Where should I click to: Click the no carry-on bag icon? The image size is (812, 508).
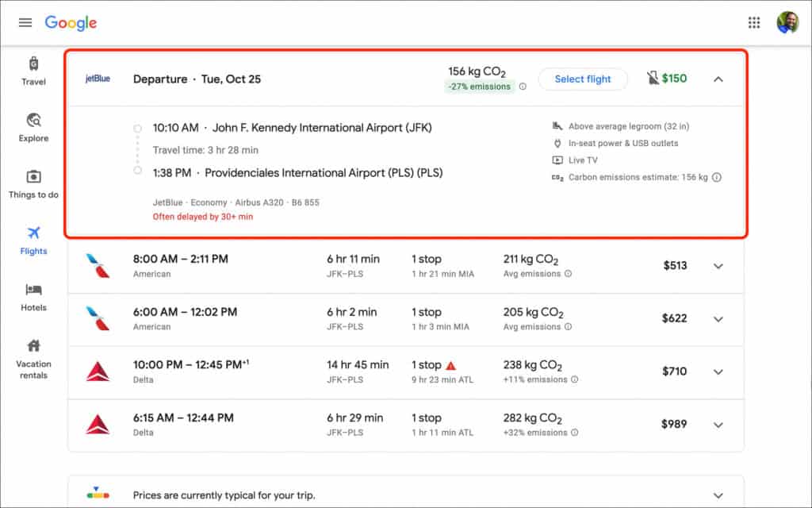(x=653, y=79)
